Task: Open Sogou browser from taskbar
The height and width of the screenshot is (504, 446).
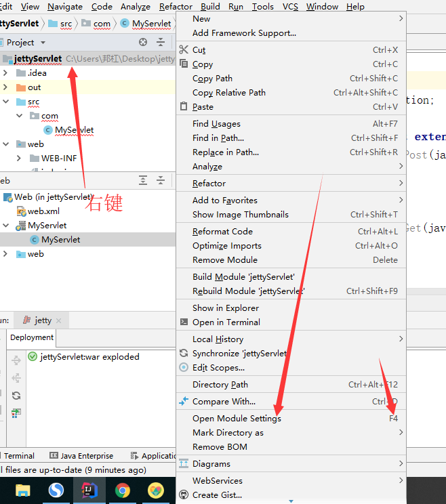Action: 56,490
